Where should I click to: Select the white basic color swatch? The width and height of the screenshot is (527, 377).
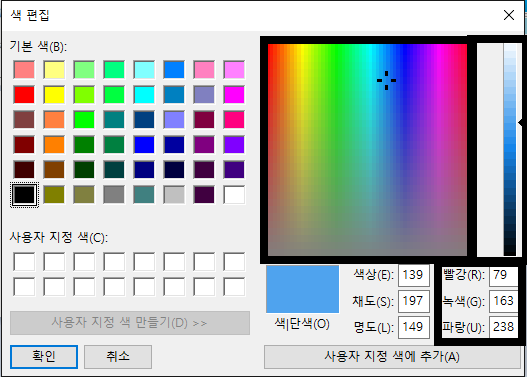click(x=234, y=195)
